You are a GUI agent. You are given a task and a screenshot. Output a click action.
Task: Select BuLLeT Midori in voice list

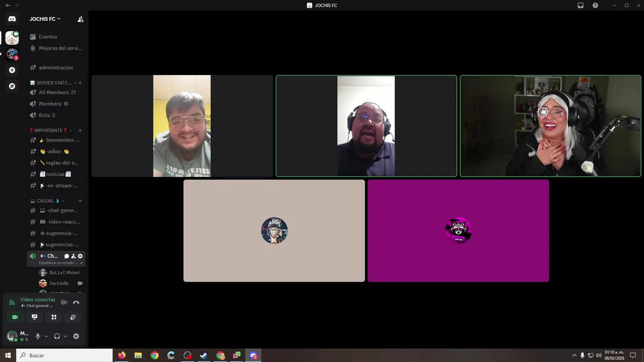pos(60,273)
